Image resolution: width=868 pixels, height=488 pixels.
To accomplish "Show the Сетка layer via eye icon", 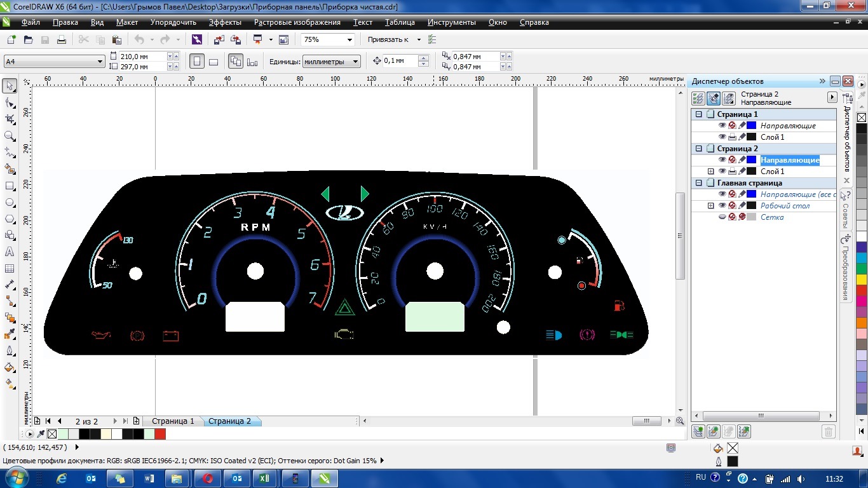I will point(722,217).
